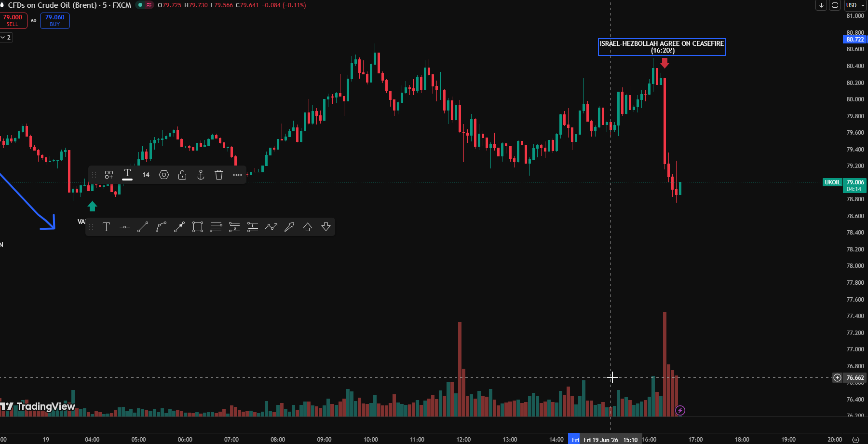Open the font size 14 selector
This screenshot has width=868, height=444.
pyautogui.click(x=146, y=175)
